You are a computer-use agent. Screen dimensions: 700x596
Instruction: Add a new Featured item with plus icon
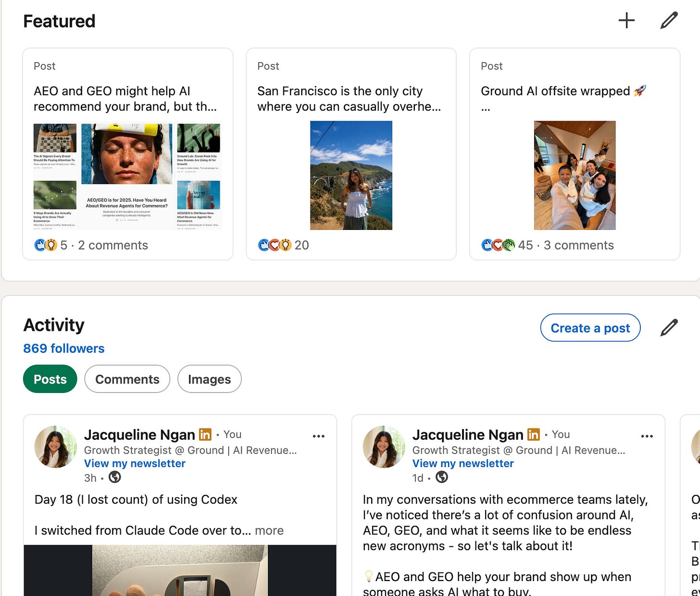[x=626, y=20]
